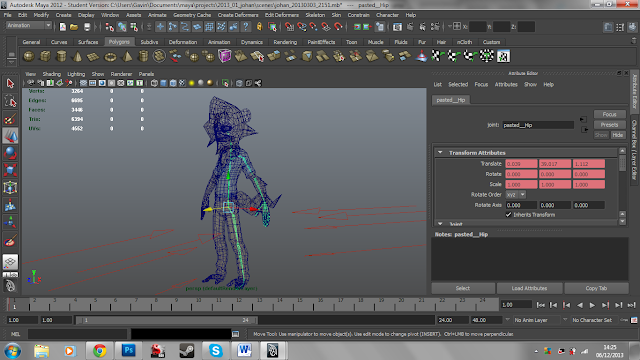Click the MEL command line input
The image size is (640, 360).
(x=78, y=334)
